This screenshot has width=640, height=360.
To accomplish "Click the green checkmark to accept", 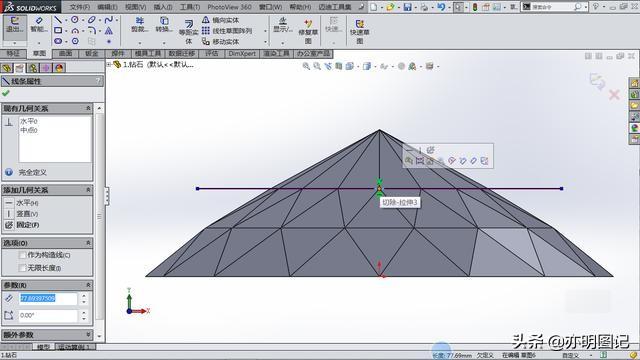I will pyautogui.click(x=6, y=93).
